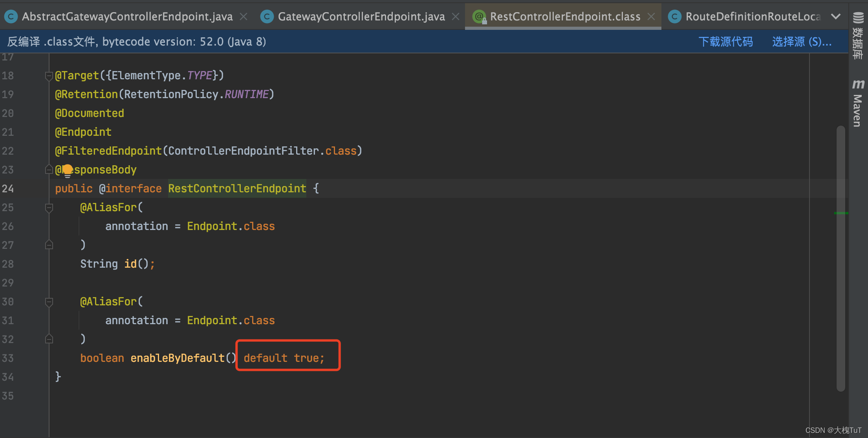Show hidden tabs dropdown chevron

pos(836,16)
